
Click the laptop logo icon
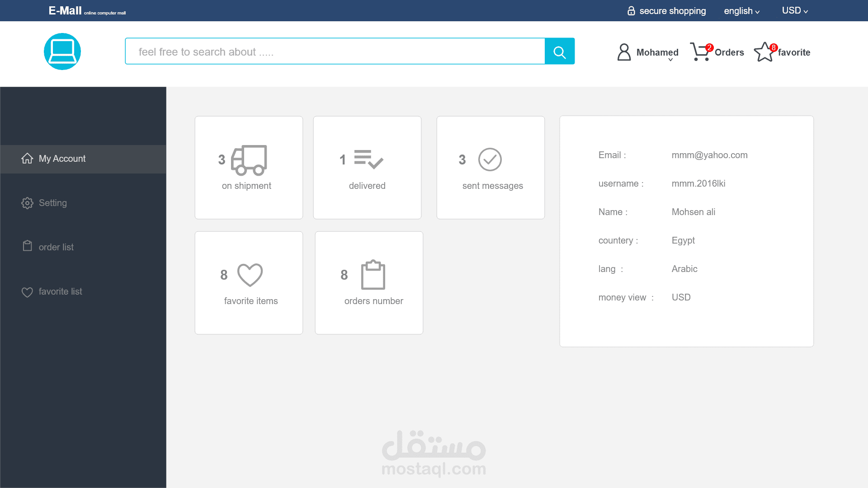coord(62,52)
